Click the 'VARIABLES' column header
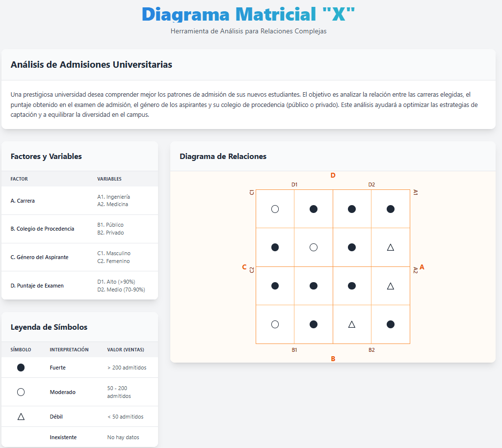This screenshot has height=448, width=502. pyautogui.click(x=109, y=179)
